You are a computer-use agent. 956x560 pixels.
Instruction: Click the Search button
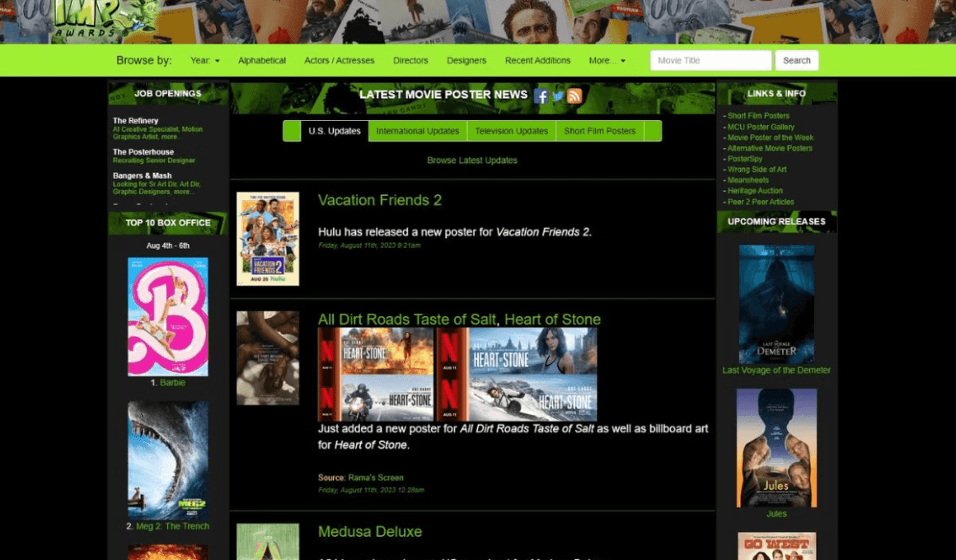click(796, 60)
